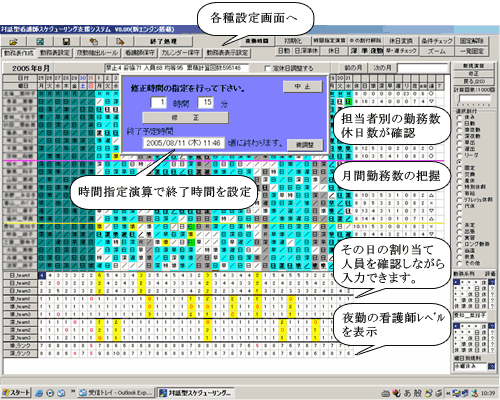The height and width of the screenshot is (400, 500).
Task: Click the 休日 toolbar button
Action: pyautogui.click(x=333, y=51)
